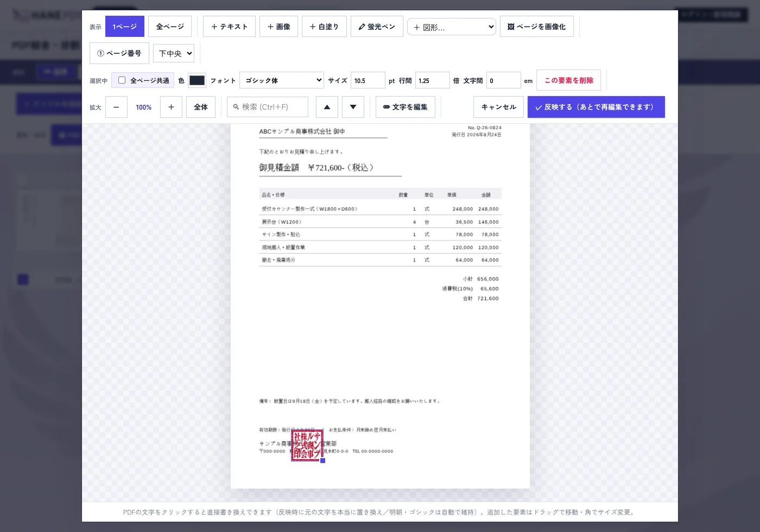Image resolution: width=760 pixels, height=532 pixels.
Task: Apply changes with 反映する button
Action: pyautogui.click(x=596, y=107)
